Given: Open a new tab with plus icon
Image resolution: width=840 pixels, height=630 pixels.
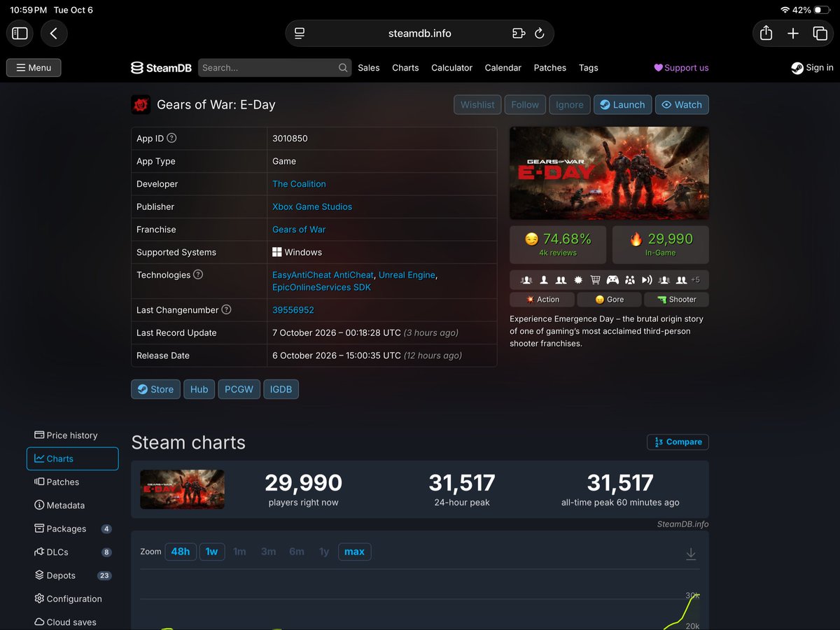Looking at the screenshot, I should coord(793,33).
